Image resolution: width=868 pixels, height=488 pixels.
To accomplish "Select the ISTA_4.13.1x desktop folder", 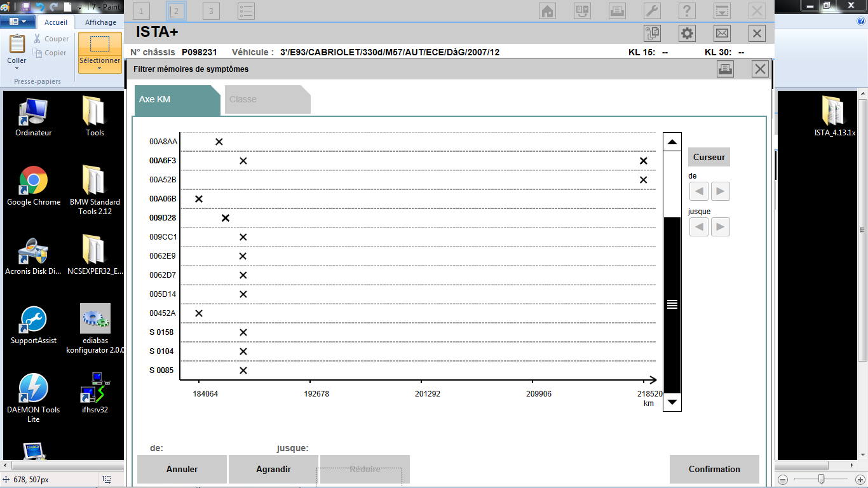I will (x=835, y=117).
